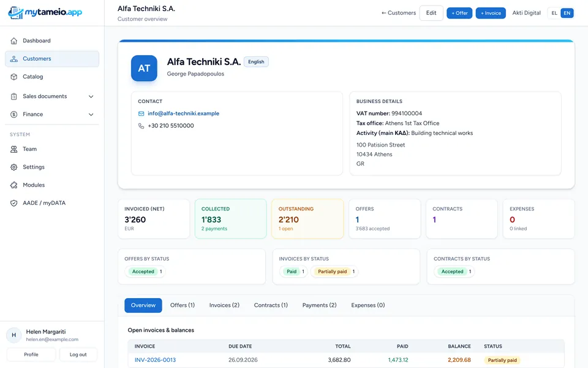Viewport: 588px width, 368px height.
Task: Click the Log out button
Action: tap(78, 355)
